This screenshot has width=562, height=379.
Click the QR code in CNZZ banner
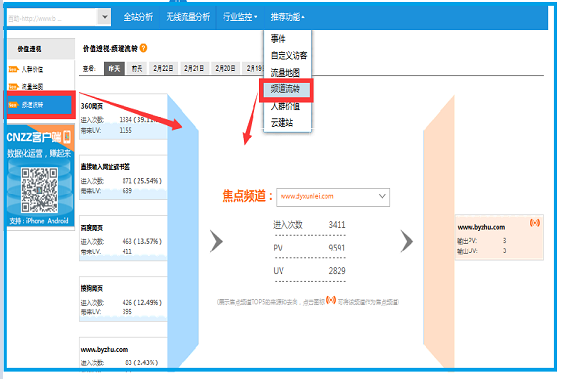(x=39, y=190)
